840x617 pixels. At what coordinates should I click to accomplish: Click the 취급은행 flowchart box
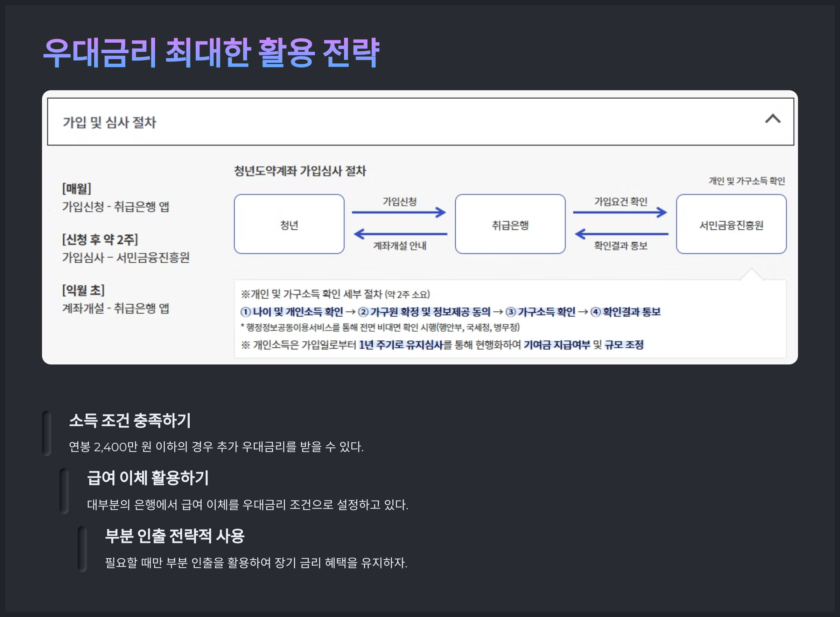[x=510, y=224]
